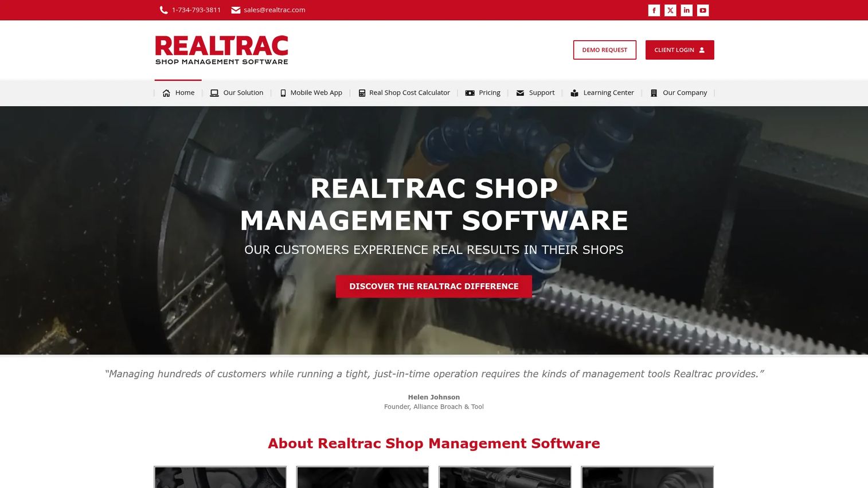Open the YouTube social icon
The height and width of the screenshot is (488, 868).
[x=703, y=10]
